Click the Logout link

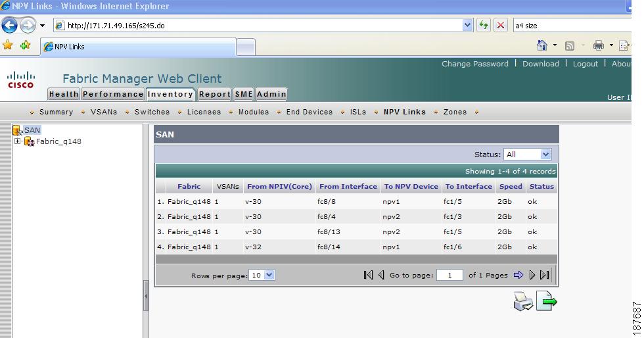pos(586,64)
